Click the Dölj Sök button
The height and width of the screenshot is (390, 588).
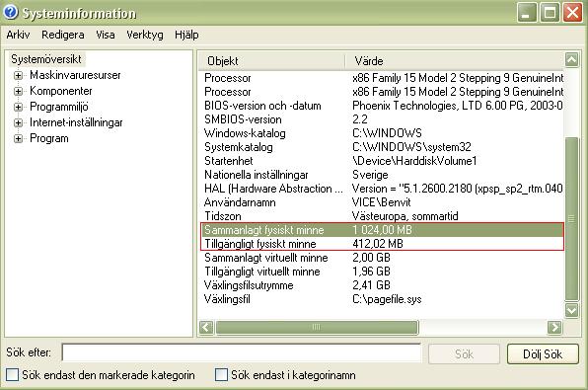tap(543, 354)
